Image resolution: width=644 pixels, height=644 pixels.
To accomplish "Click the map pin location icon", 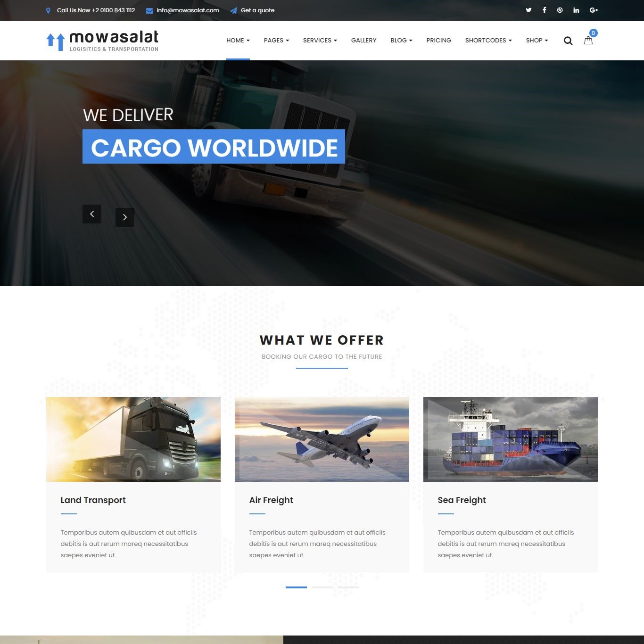I will 48,10.
